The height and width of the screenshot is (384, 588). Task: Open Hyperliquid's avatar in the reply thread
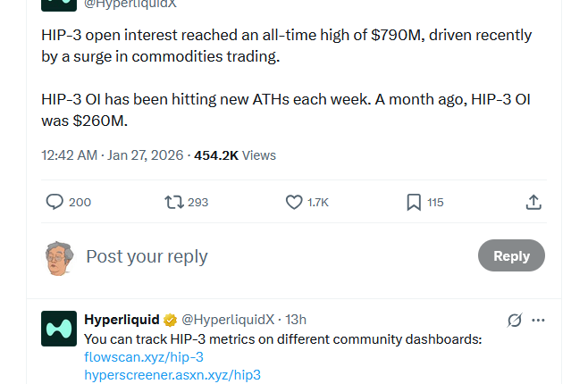[59, 329]
